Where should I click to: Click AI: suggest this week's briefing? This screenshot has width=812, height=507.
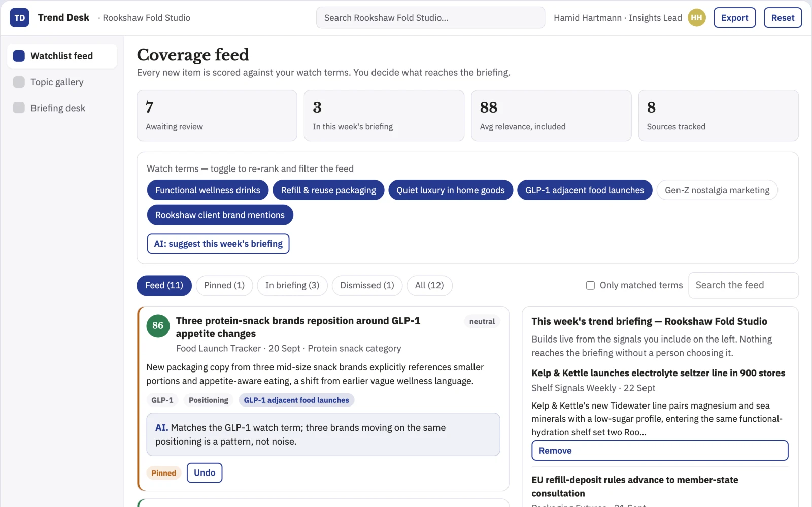point(218,244)
